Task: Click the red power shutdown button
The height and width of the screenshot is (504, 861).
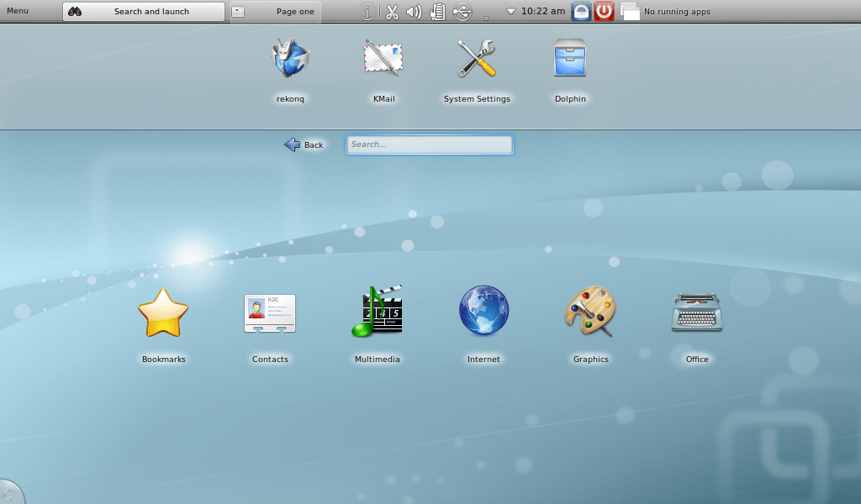Action: 604,12
